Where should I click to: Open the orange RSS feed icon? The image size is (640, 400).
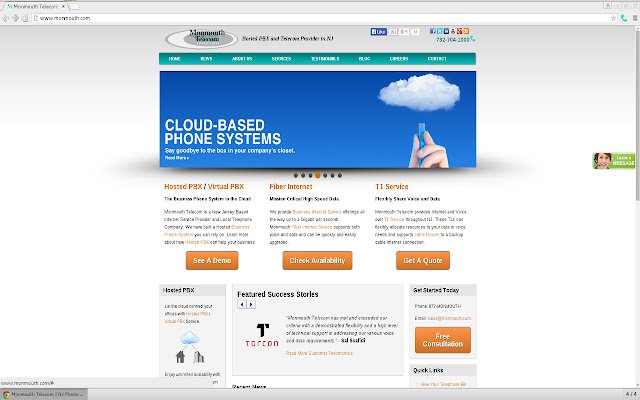(466, 31)
